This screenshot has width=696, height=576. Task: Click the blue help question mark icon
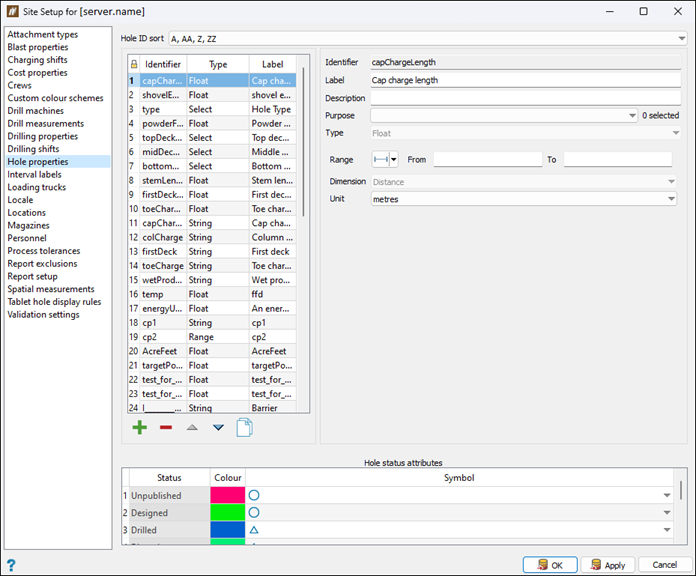coord(11,565)
